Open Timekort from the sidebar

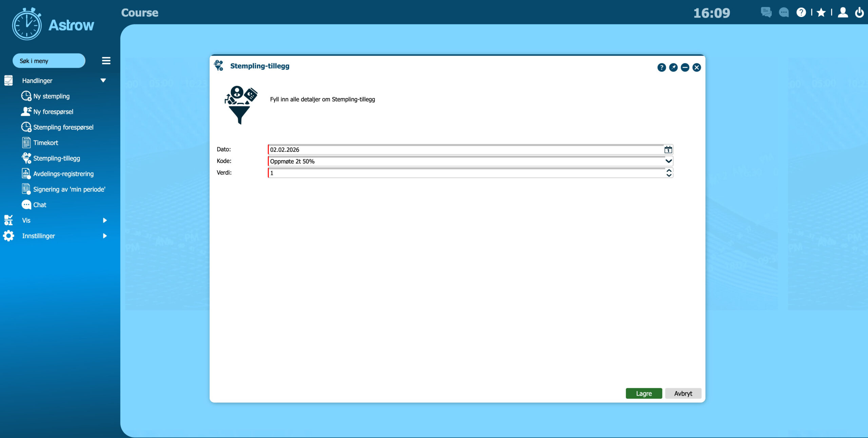coord(45,143)
